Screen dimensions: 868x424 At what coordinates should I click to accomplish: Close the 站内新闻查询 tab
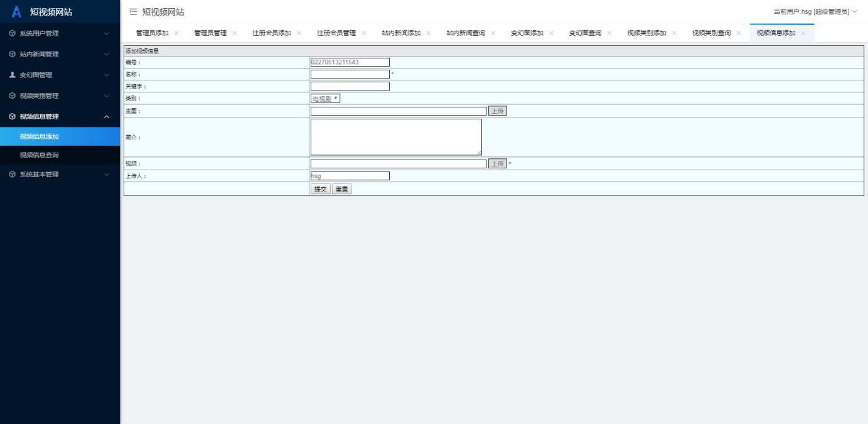pos(493,33)
